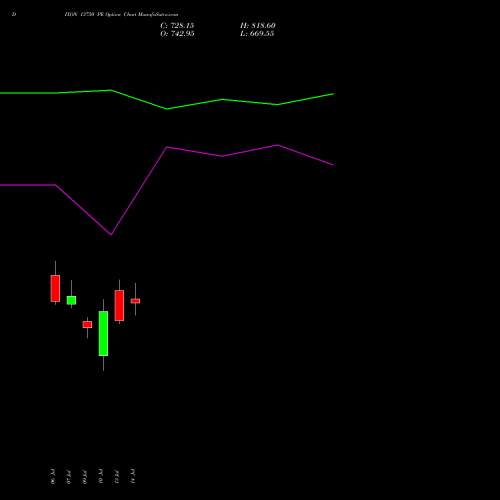Select the last small red candlestick at 14 Jul
500x500 pixels.
[x=135, y=301]
